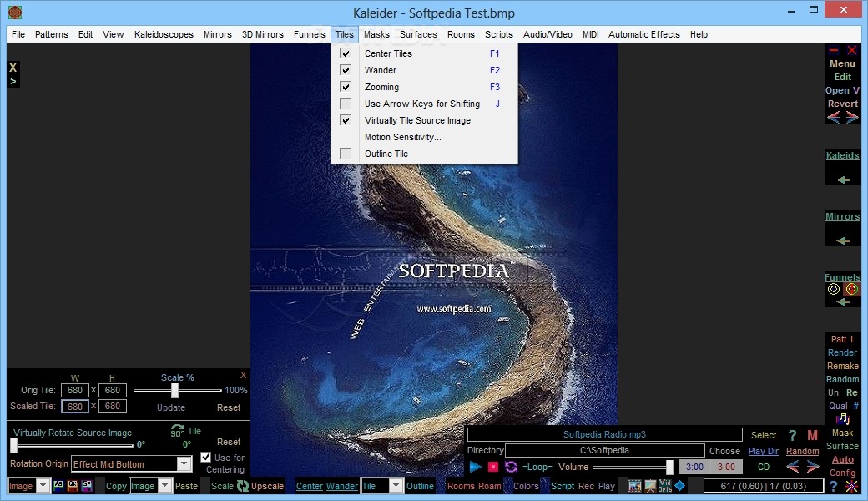
Task: Select the red concentric circles Funnels icon
Action: [x=852, y=288]
